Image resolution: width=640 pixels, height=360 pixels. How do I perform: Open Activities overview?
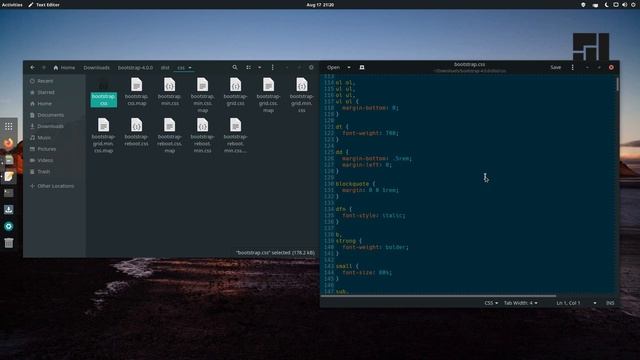coord(12,4)
